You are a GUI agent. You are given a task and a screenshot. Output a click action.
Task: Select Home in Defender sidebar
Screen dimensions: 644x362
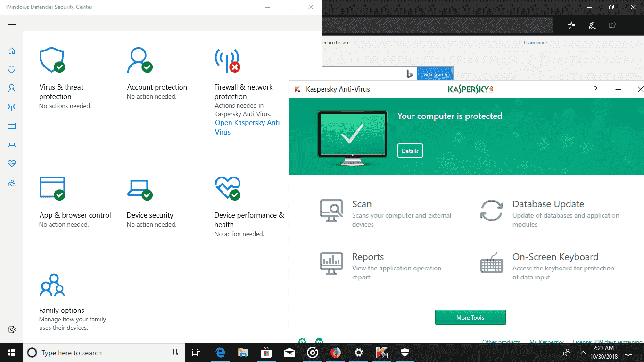pyautogui.click(x=12, y=51)
